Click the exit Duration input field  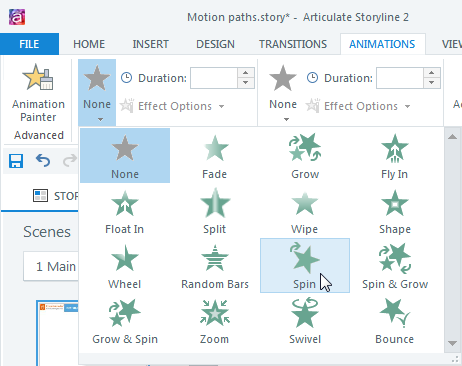coord(400,78)
